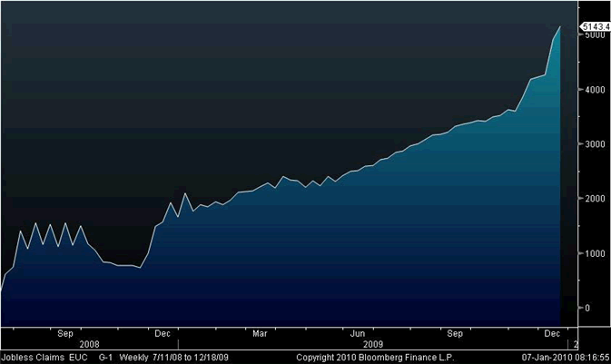611x364 pixels.
Task: Click the Jun month label
Action: point(358,334)
